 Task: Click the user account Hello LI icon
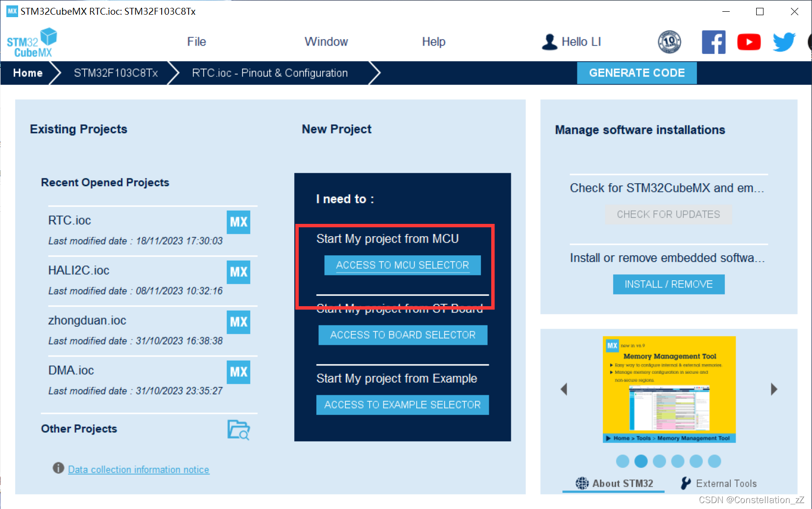pos(549,42)
